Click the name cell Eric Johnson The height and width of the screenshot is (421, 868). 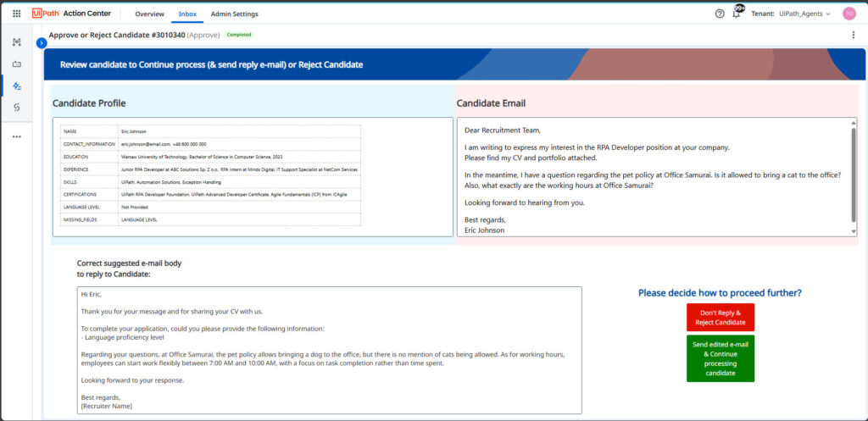(x=133, y=131)
